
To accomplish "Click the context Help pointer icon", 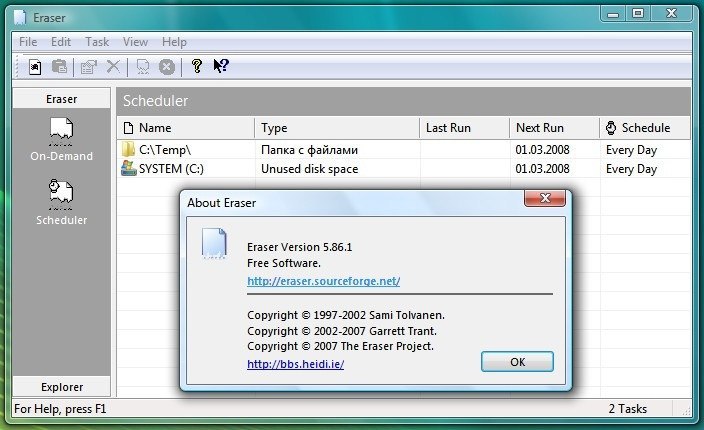I will pyautogui.click(x=221, y=66).
